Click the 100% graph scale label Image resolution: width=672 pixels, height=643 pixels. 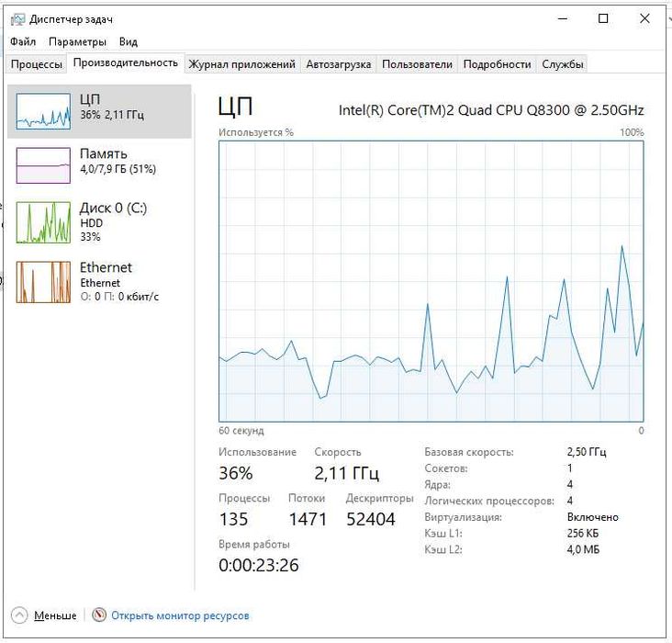point(633,132)
